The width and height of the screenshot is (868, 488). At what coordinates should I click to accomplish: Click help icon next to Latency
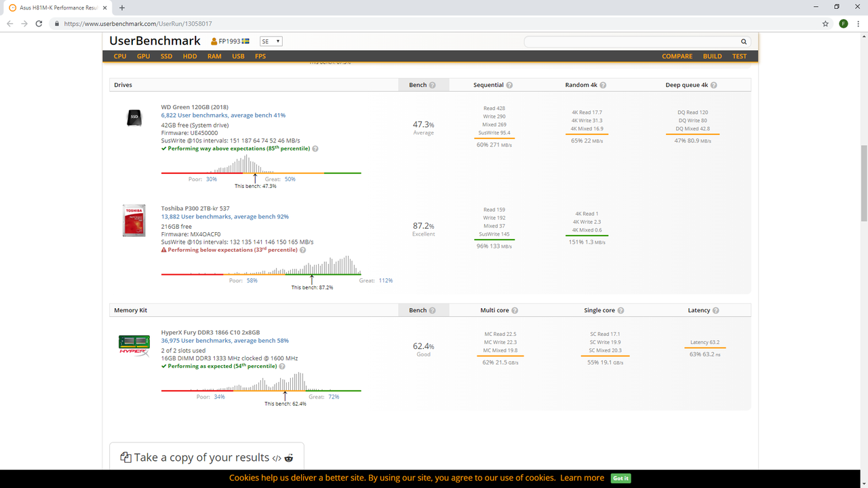(716, 310)
